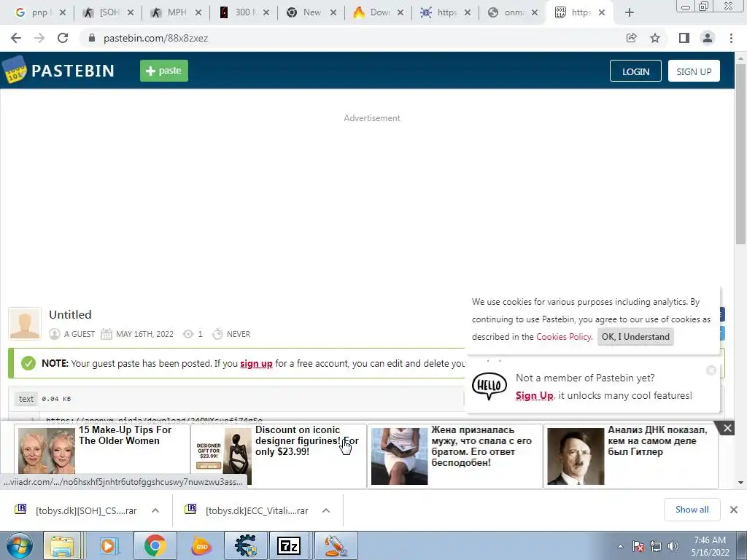Click the NEVER expiration label
The height and width of the screenshot is (560, 747).
coord(239,334)
